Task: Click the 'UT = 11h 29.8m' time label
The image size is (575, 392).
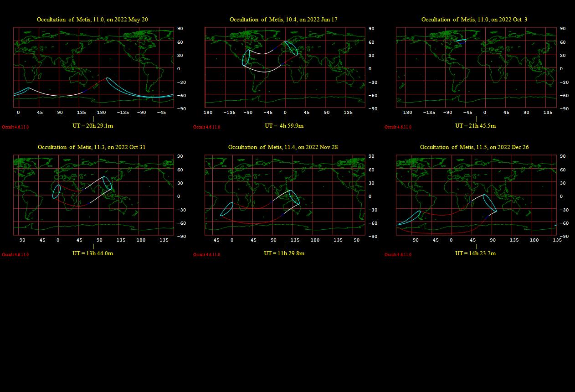Action: [284, 253]
